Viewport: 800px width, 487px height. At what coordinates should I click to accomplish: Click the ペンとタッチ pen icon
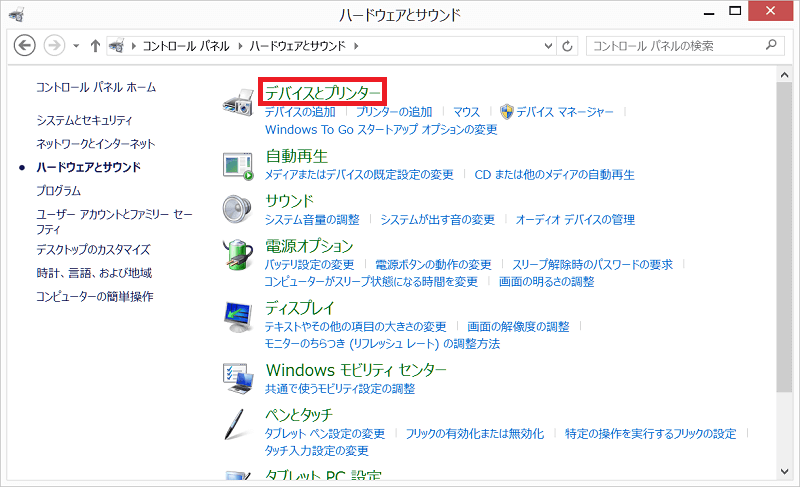[234, 424]
